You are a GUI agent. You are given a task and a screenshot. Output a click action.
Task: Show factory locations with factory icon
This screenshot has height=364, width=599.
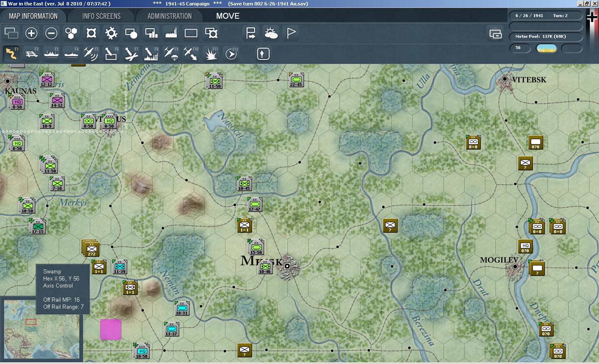pos(171,33)
